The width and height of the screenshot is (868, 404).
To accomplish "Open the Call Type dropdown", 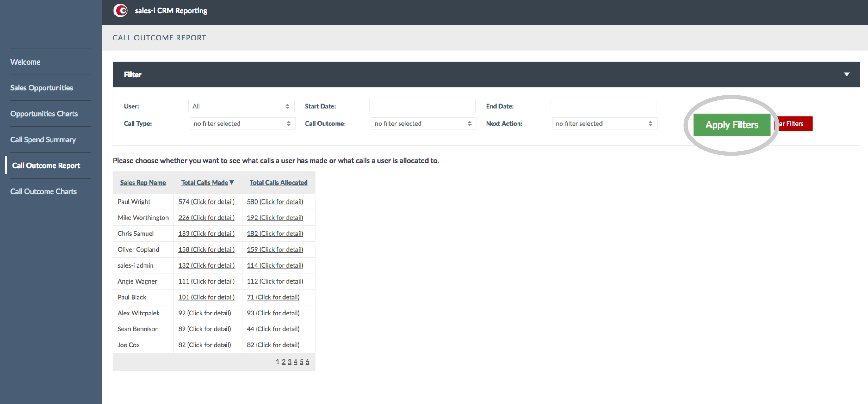I will pos(242,123).
